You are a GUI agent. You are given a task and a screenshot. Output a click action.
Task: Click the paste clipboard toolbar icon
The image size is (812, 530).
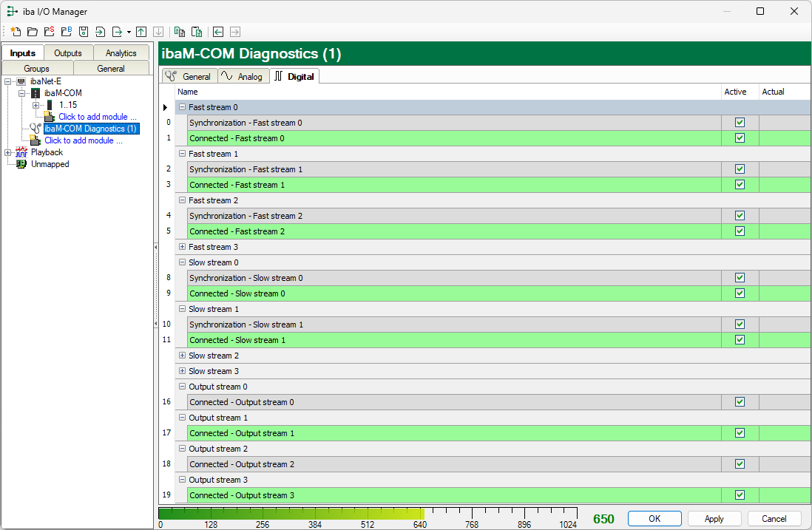point(197,32)
